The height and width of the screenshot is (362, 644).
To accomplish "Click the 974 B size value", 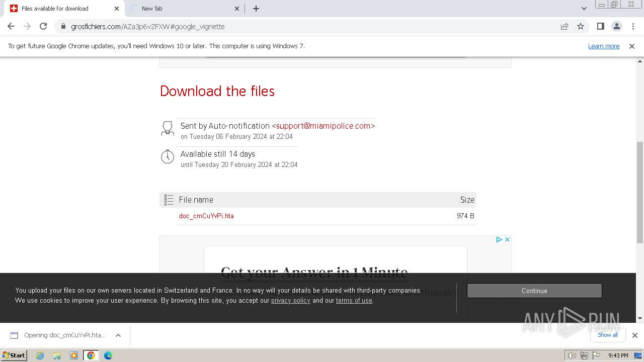I will click(465, 216).
